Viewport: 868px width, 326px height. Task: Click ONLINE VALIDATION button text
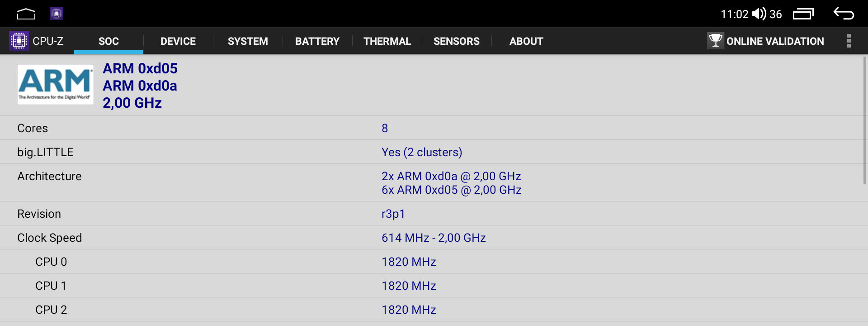(x=775, y=41)
